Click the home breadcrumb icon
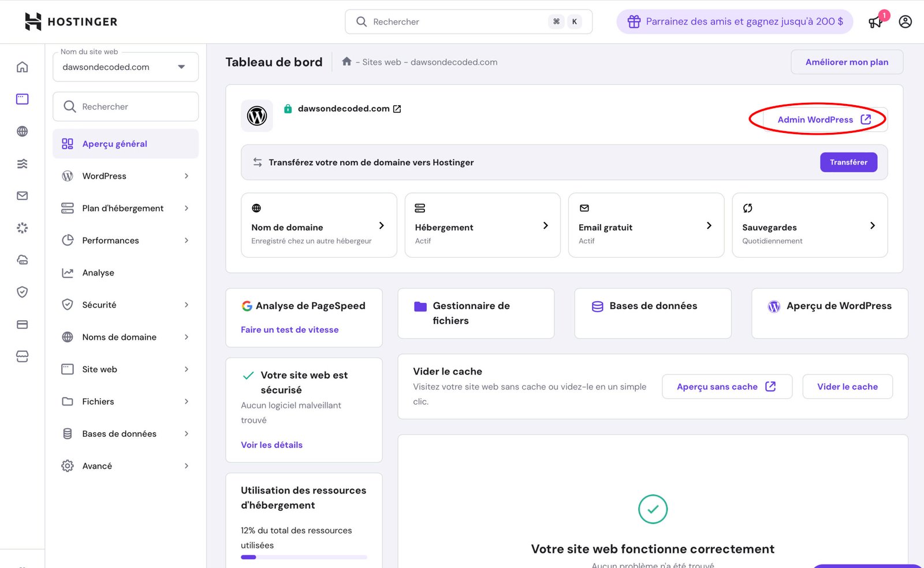 pyautogui.click(x=346, y=61)
